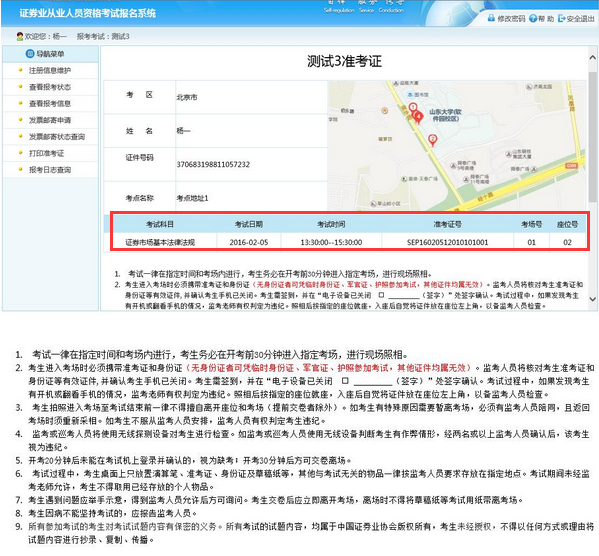599x556 pixels.
Task: Select red map marker number 4
Action: pos(419,117)
